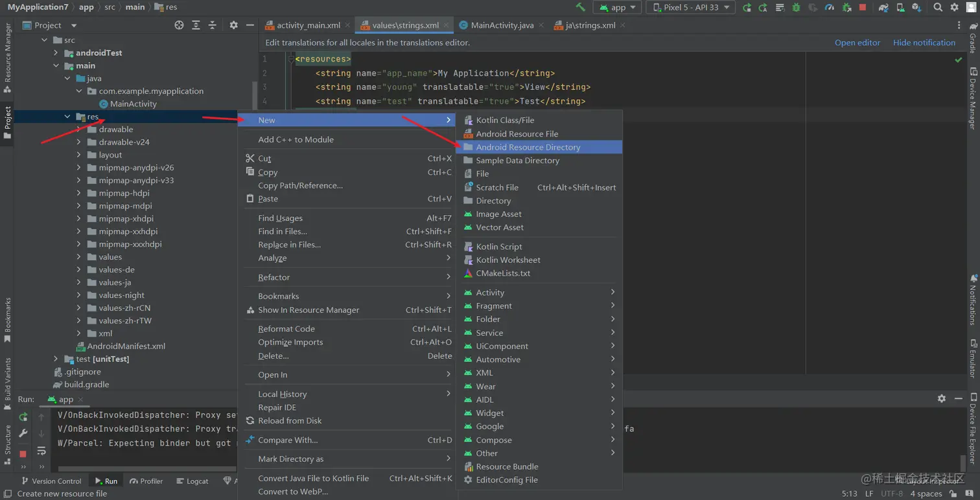Click the Open editor link
The height and width of the screenshot is (500, 980).
click(857, 43)
